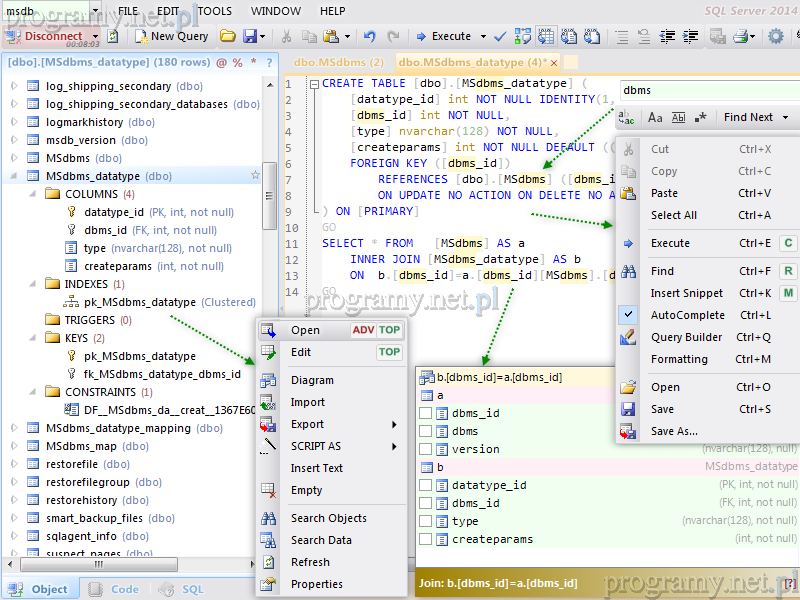
Task: Switch to the dbo.MSdbms (2) tab
Action: coord(338,62)
